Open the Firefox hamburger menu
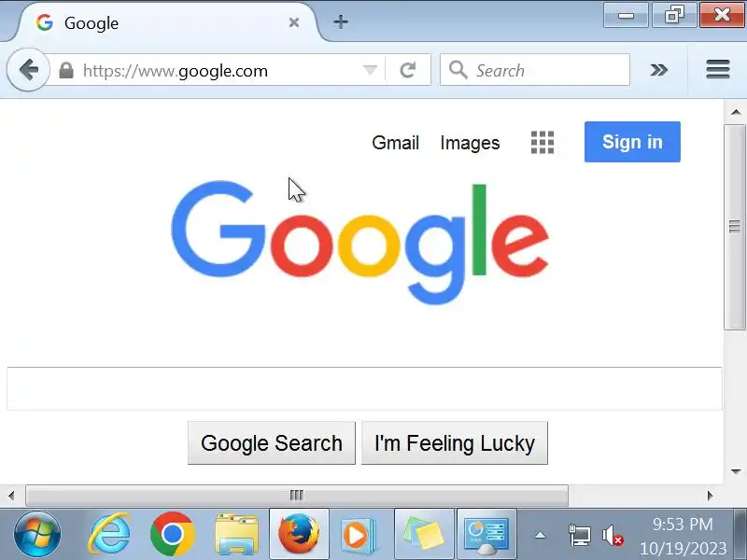The height and width of the screenshot is (560, 747). pos(718,69)
